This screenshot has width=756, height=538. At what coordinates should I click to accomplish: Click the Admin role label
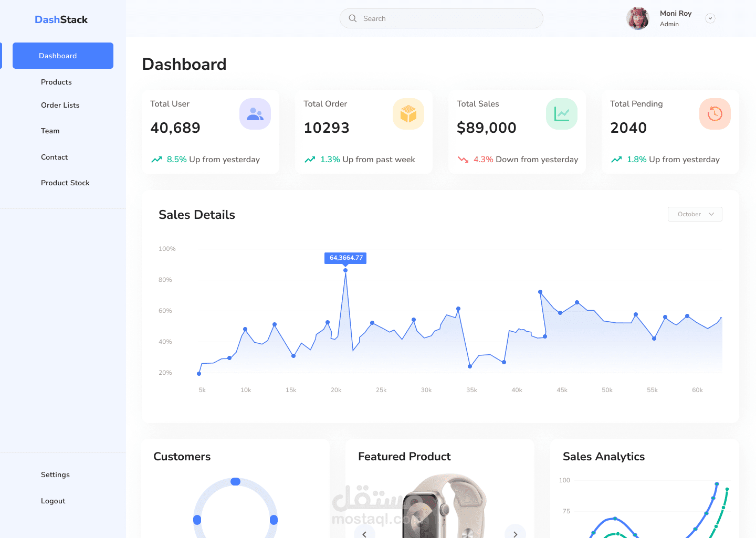[669, 24]
